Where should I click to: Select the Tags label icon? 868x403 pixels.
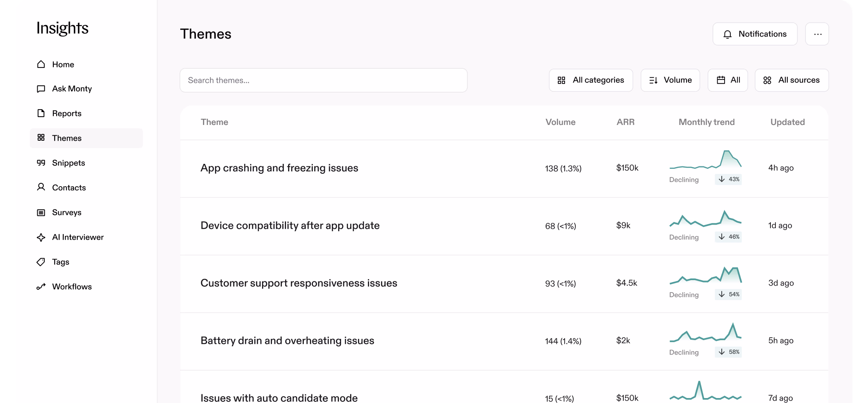click(41, 261)
